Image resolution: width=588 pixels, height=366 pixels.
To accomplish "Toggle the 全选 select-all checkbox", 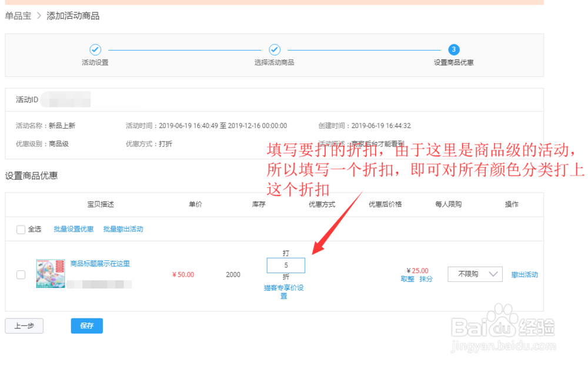I will [x=21, y=229].
